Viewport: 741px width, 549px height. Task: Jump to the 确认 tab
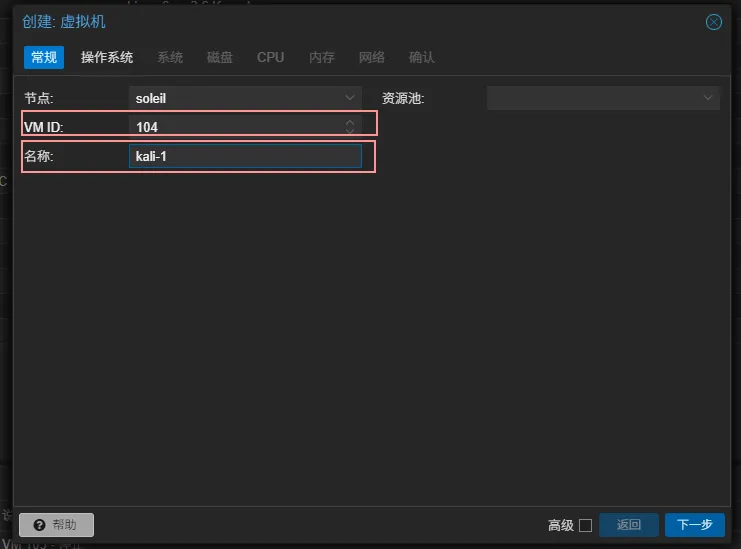(x=422, y=57)
